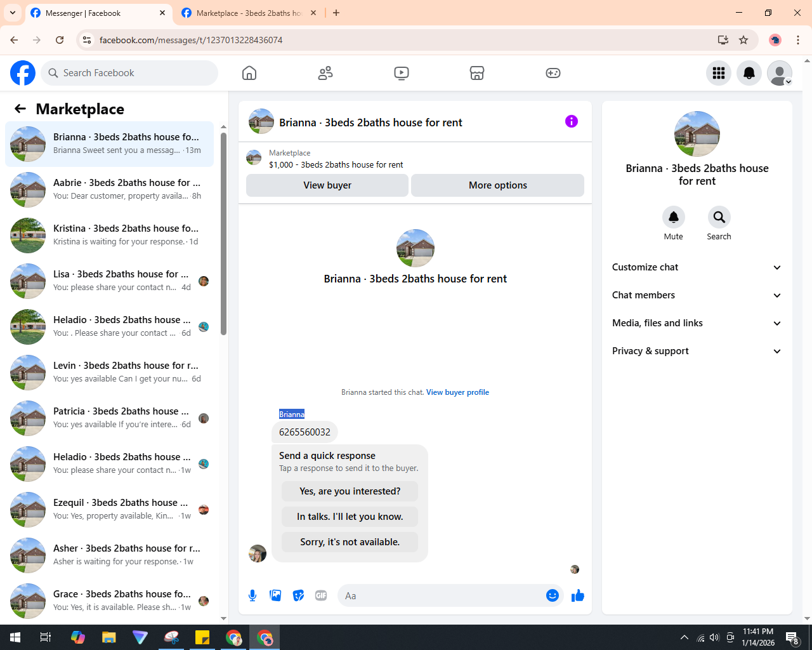Open Lisa conversation in chat list

click(x=109, y=281)
